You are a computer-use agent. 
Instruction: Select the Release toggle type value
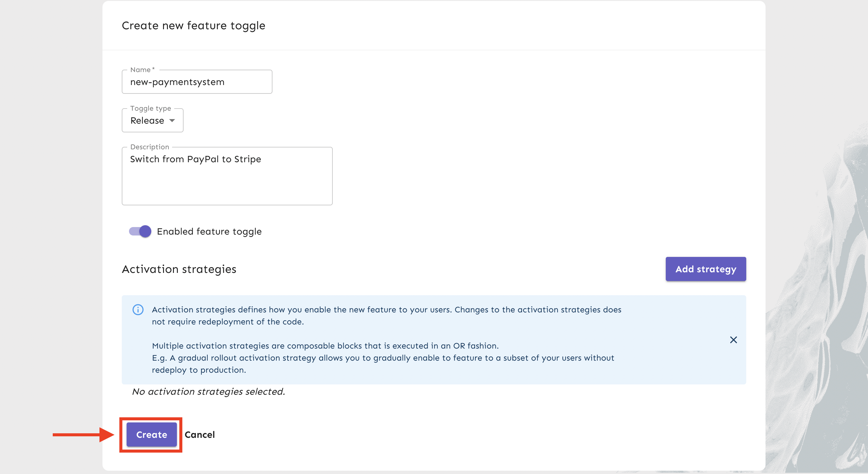(x=147, y=121)
